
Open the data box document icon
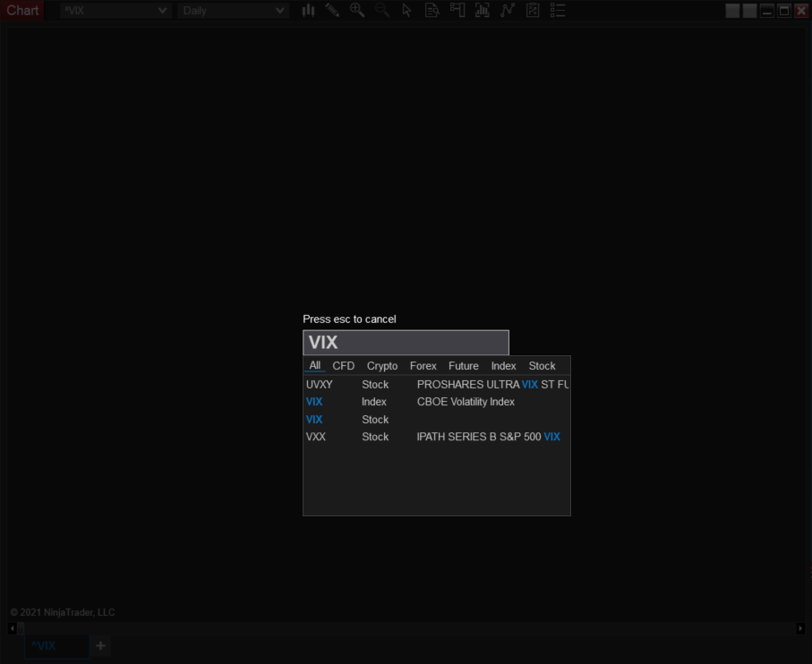[x=432, y=11]
